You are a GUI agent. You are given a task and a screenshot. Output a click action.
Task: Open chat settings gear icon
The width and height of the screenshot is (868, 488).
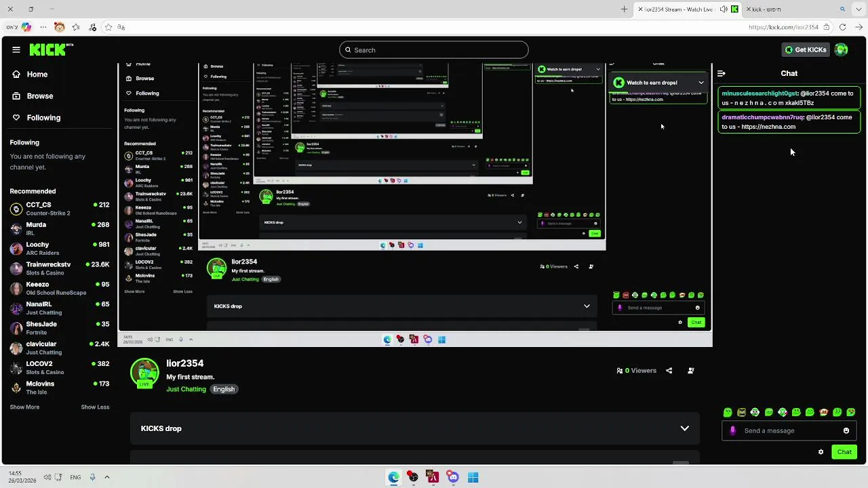[821, 452]
